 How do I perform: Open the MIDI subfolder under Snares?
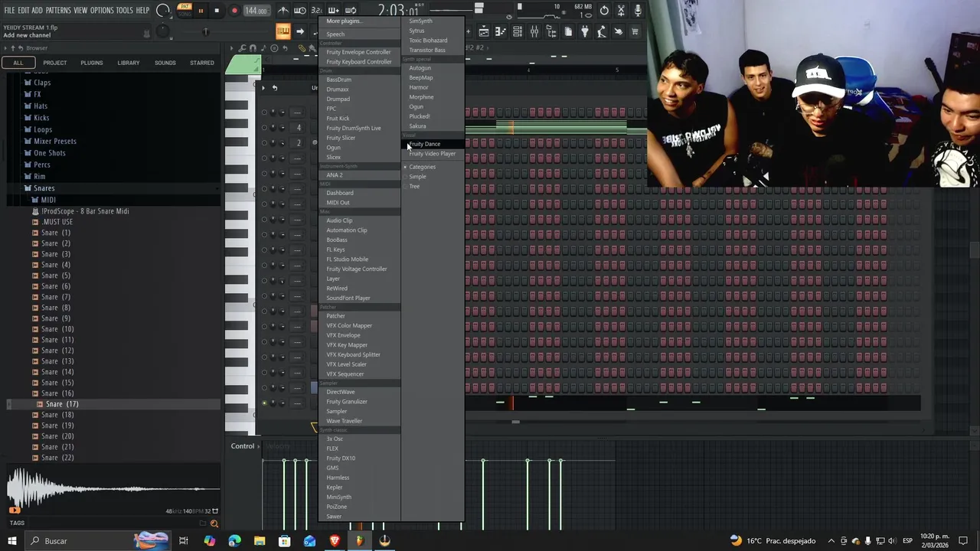(x=48, y=200)
